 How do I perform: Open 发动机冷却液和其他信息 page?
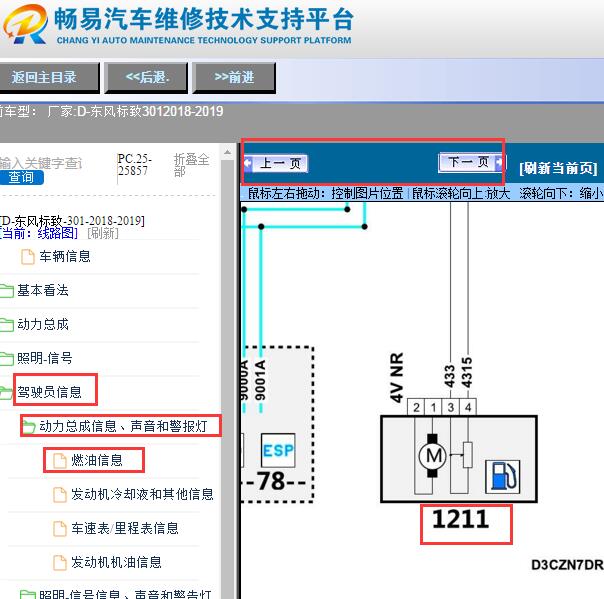coord(142,494)
